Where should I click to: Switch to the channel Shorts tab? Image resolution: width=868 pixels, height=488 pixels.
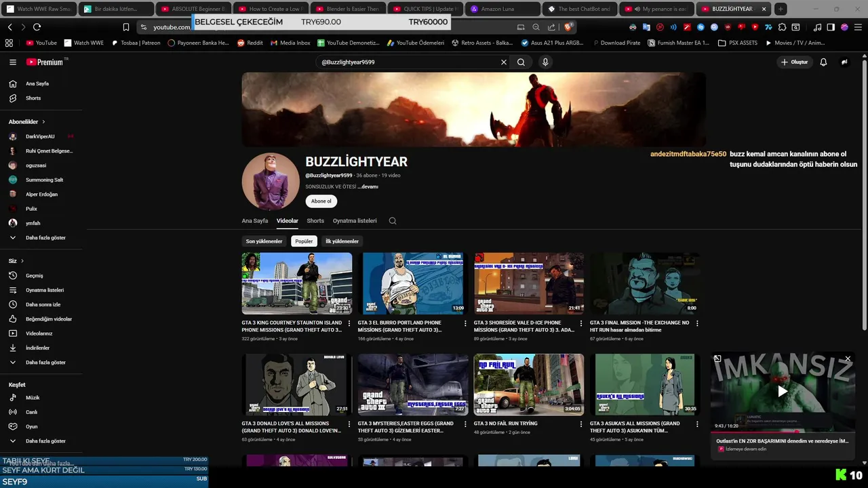(x=315, y=221)
